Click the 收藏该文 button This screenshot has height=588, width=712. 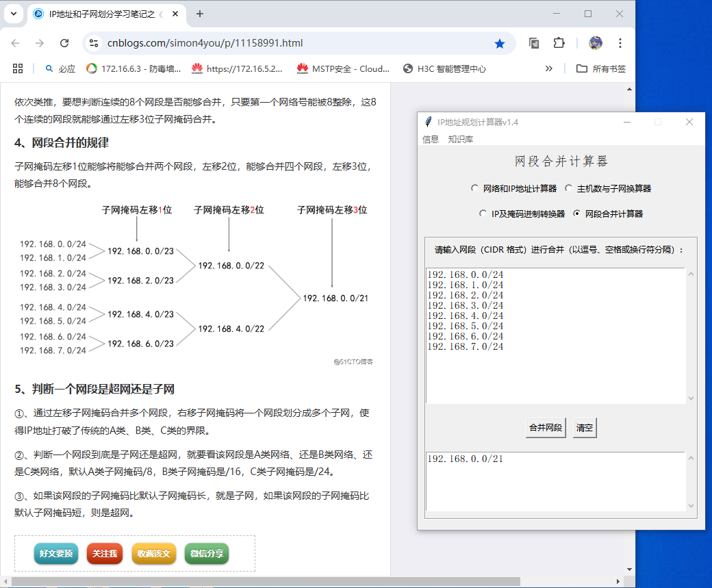tap(154, 554)
